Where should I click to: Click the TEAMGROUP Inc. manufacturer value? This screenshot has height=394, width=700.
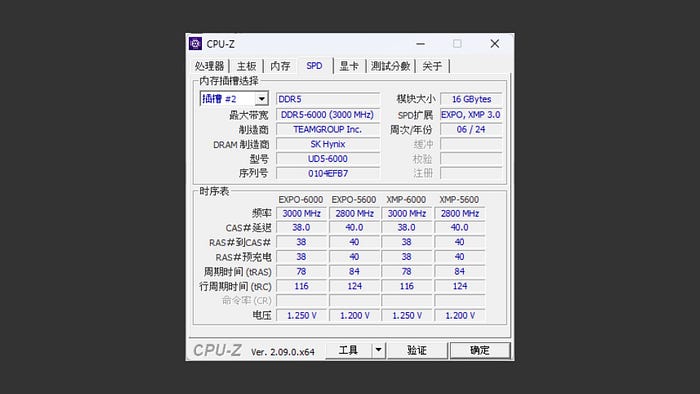pyautogui.click(x=328, y=129)
